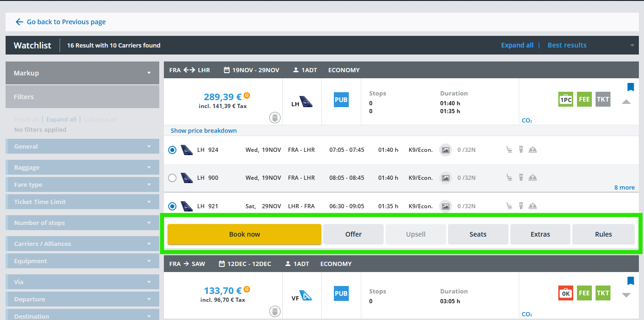Open image gallery icon for LH 924
The width and height of the screenshot is (644, 320).
click(x=446, y=150)
